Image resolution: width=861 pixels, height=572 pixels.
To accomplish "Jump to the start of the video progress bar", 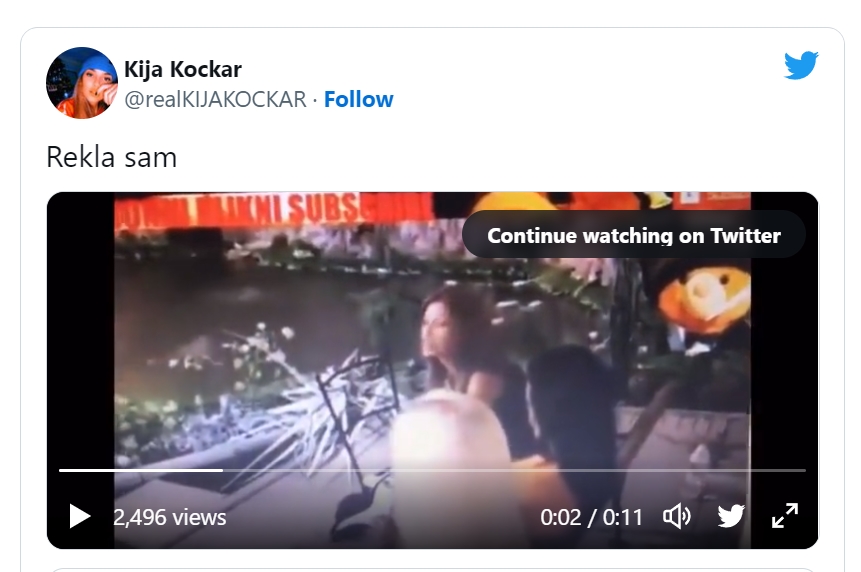I will coord(61,470).
